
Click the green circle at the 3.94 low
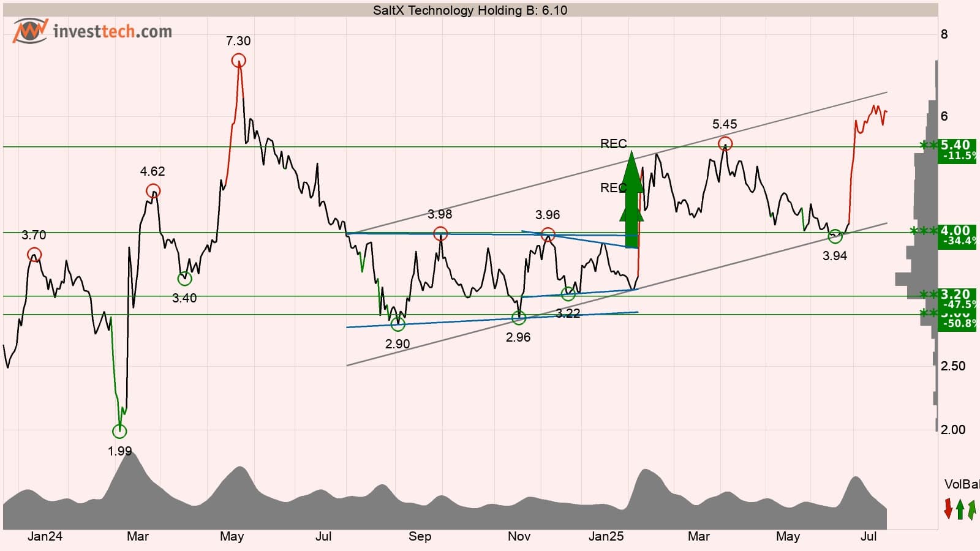[x=835, y=236]
